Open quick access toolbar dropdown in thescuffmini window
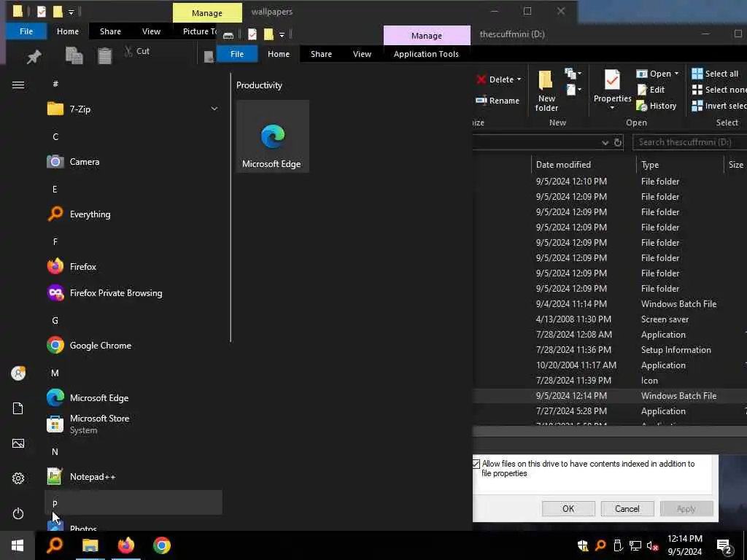The height and width of the screenshot is (560, 747). (x=282, y=34)
